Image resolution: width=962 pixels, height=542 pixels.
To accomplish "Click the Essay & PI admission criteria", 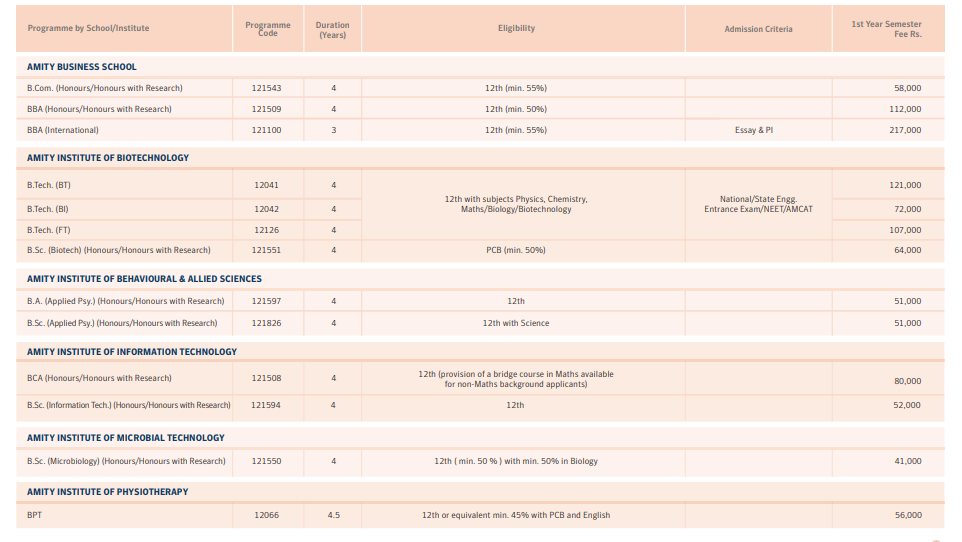I will [x=754, y=130].
